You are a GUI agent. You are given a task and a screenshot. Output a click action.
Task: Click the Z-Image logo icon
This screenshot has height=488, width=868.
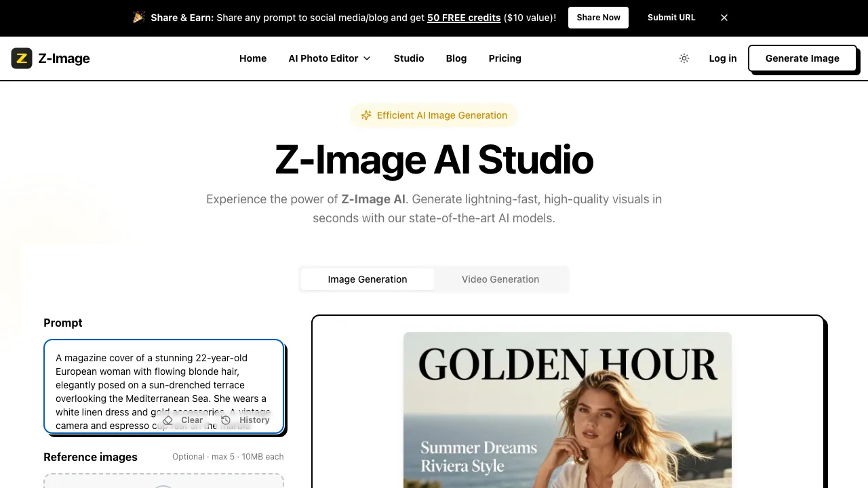click(22, 58)
